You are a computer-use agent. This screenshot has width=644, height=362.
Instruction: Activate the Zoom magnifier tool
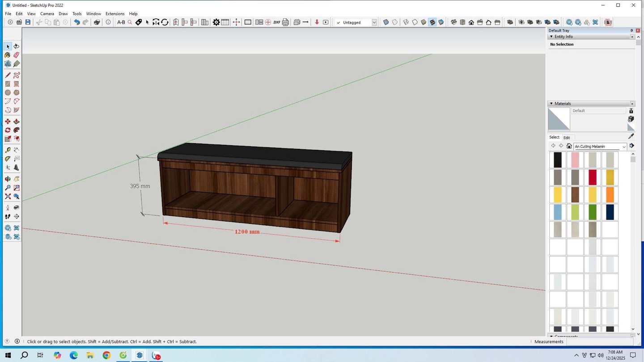8,188
